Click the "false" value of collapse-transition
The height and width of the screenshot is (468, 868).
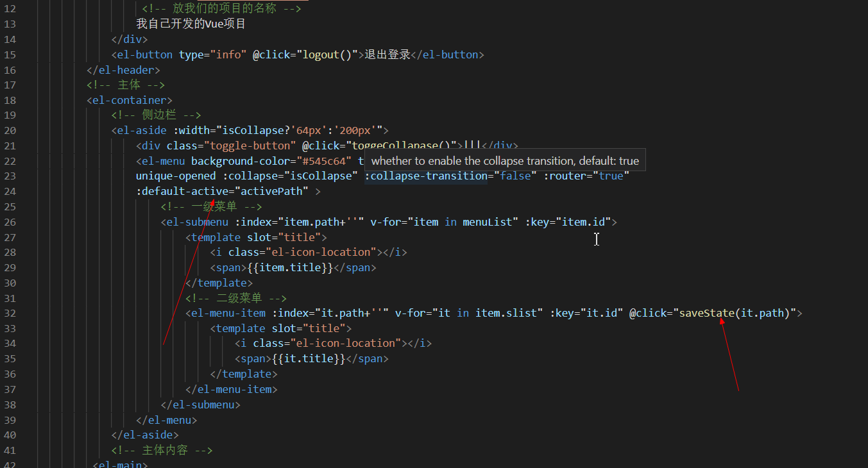516,176
